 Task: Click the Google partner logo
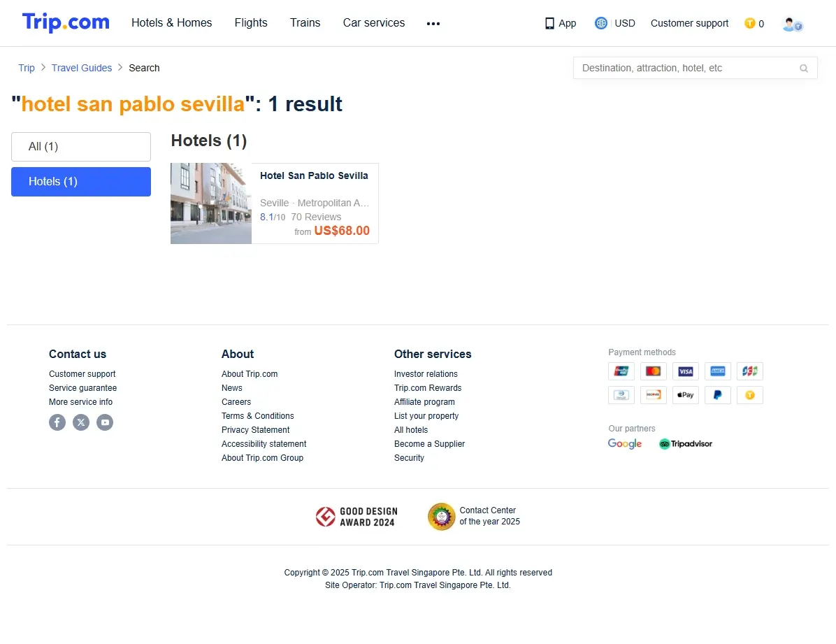coord(625,444)
